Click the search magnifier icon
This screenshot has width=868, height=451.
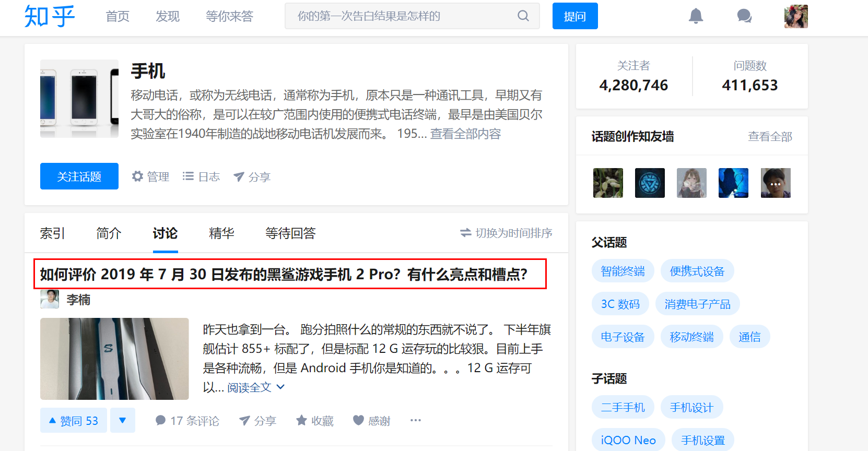click(523, 16)
